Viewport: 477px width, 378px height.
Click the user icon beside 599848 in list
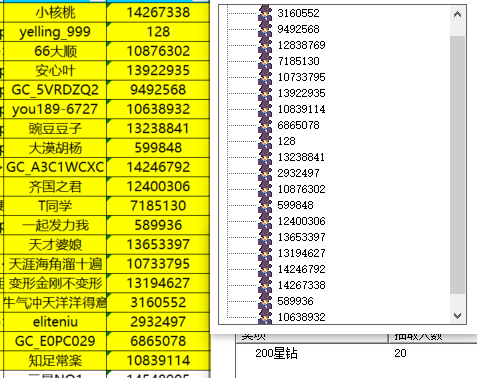pyautogui.click(x=265, y=205)
